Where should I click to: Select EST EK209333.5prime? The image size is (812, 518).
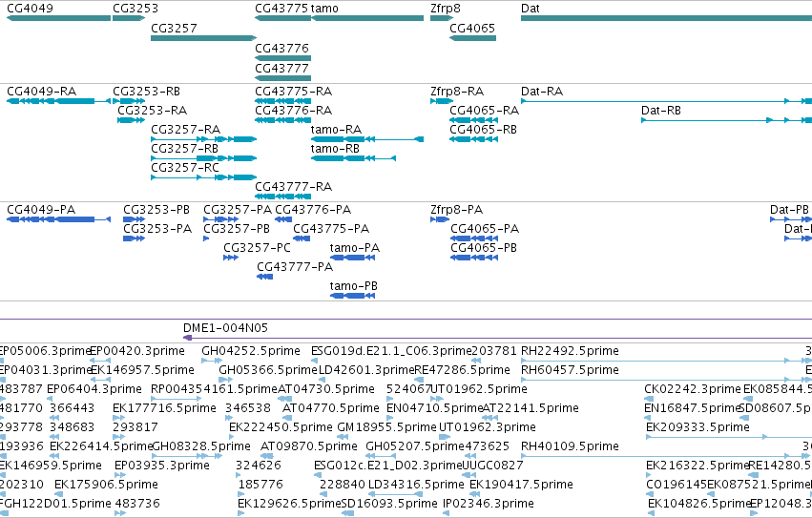coord(729,437)
